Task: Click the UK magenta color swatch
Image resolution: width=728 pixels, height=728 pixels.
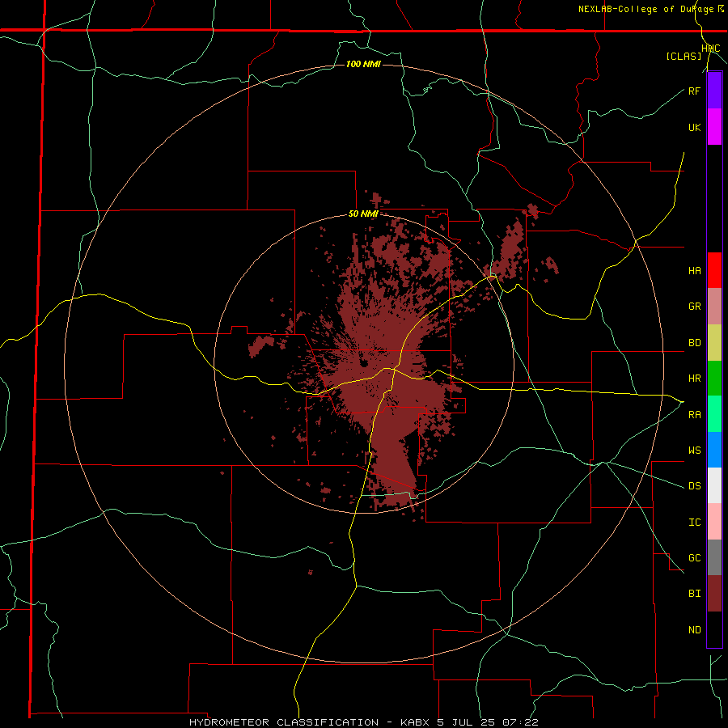Action: coord(714,127)
